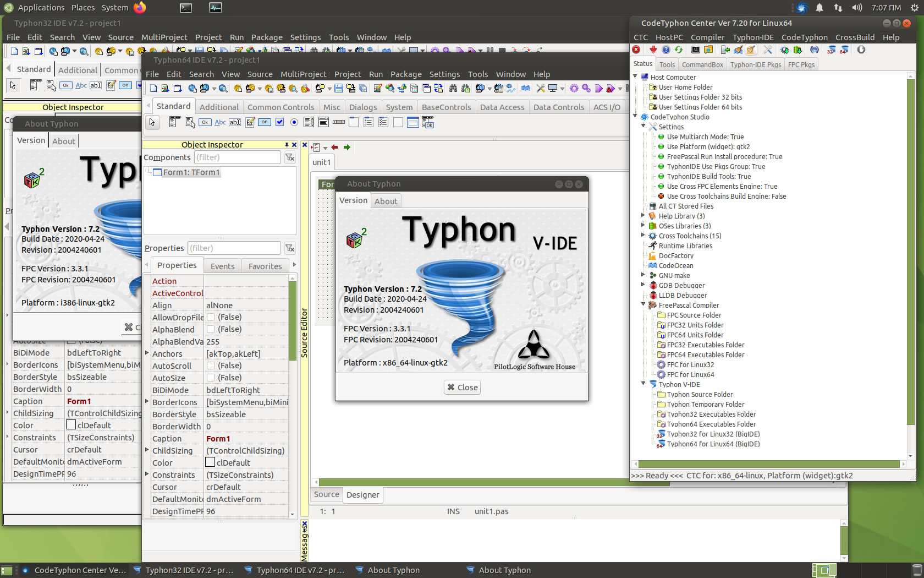Click the red back arrow in source editor
Screen dimensions: 924x578
334,148
